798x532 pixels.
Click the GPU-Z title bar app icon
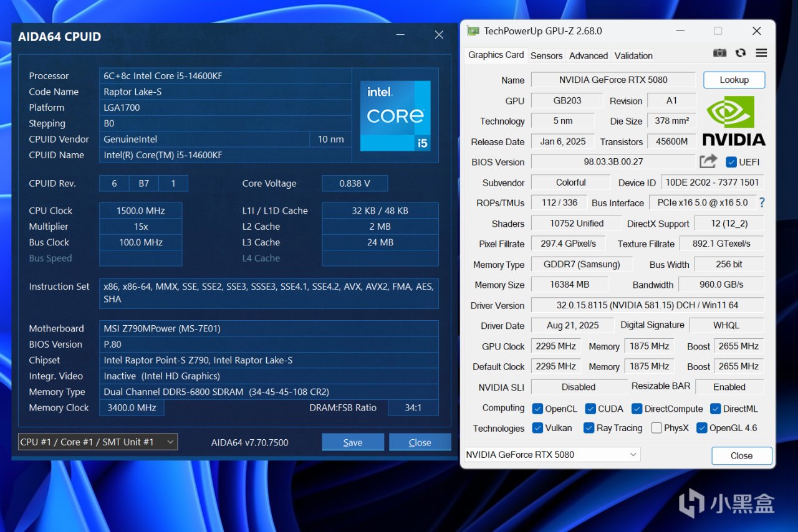(x=473, y=31)
